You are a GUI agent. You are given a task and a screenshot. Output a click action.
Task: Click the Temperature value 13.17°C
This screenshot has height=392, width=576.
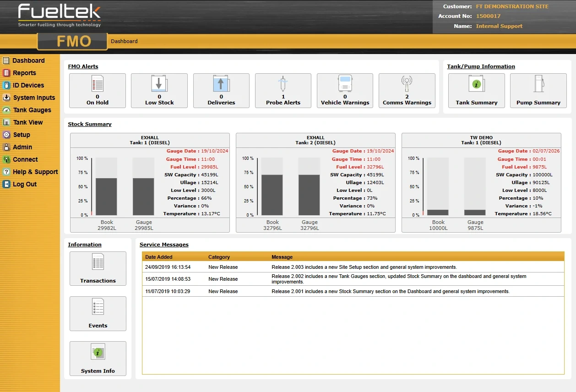[211, 214]
